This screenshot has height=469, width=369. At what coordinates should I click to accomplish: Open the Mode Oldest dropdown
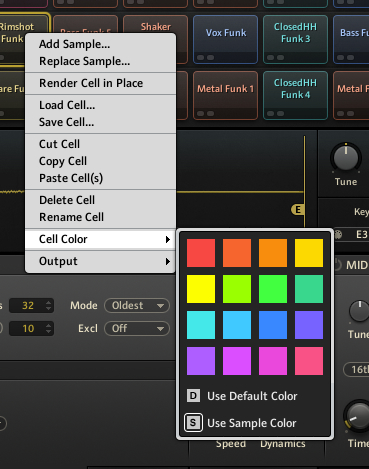[x=137, y=305]
